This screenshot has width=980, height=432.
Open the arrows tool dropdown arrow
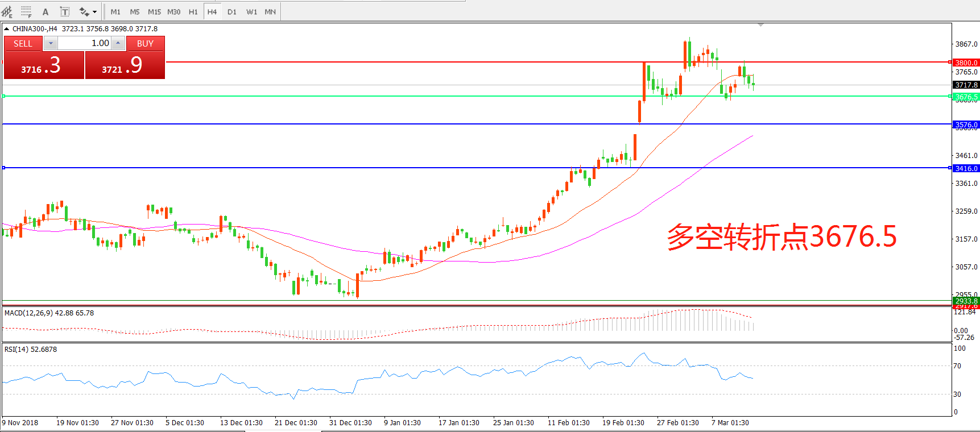click(94, 11)
